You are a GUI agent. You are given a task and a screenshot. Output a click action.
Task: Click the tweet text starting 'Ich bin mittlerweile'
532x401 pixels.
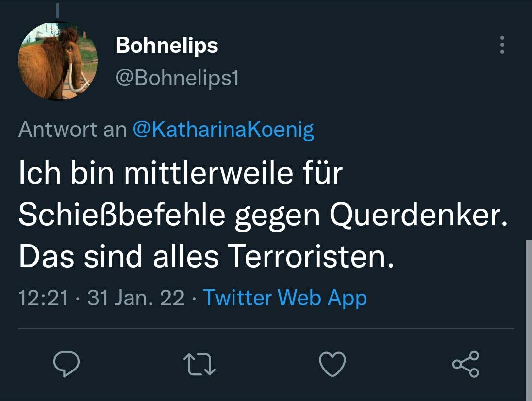[x=180, y=174]
